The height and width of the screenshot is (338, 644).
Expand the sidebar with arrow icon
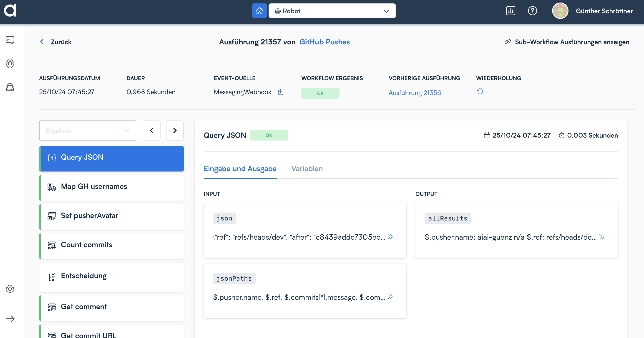point(10,319)
